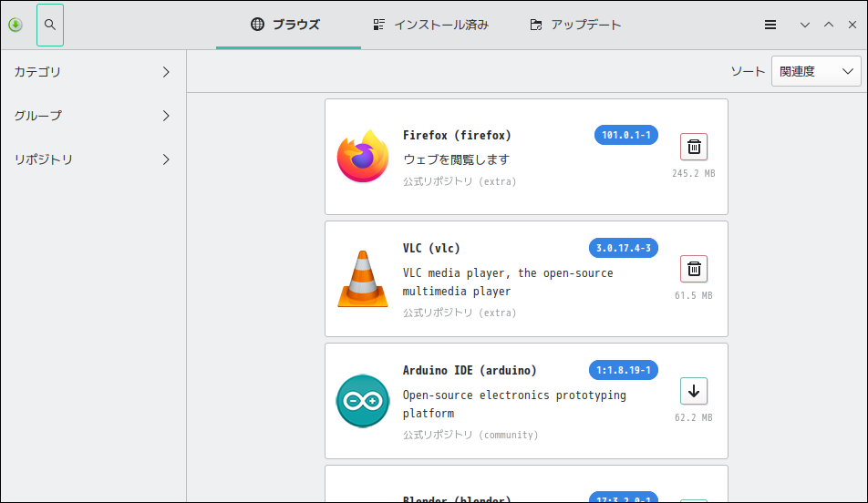Open the Arduino IDE (arduino) package title
Viewport: 868px width, 503px height.
(x=470, y=371)
